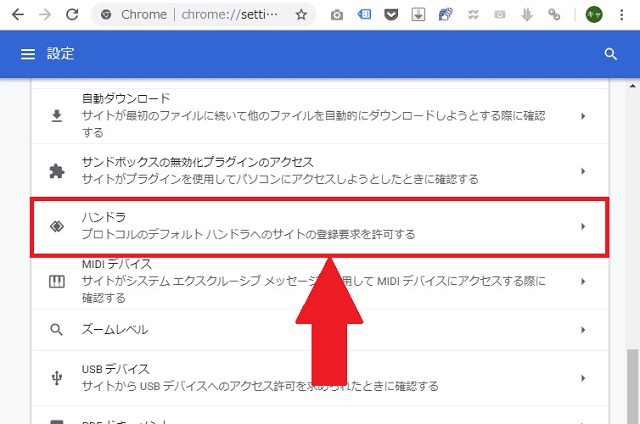Expand the USB デバイス row arrow

point(583,378)
